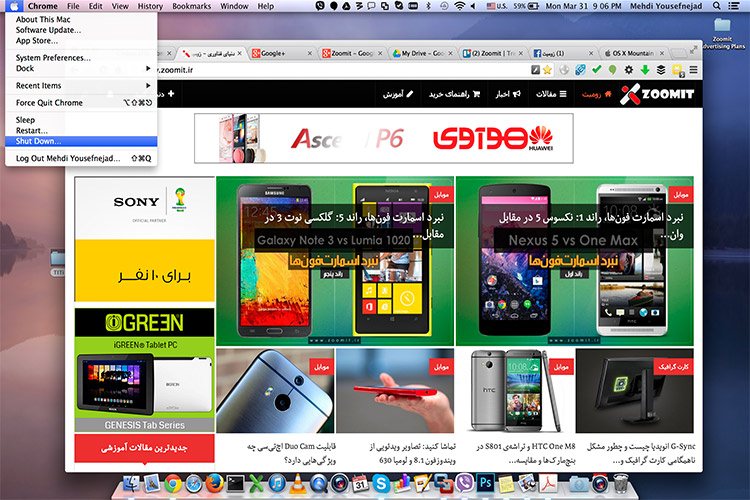Open HTC One M8 benchmark article thumbnail
Viewport: 750px width, 500px height.
(515, 390)
